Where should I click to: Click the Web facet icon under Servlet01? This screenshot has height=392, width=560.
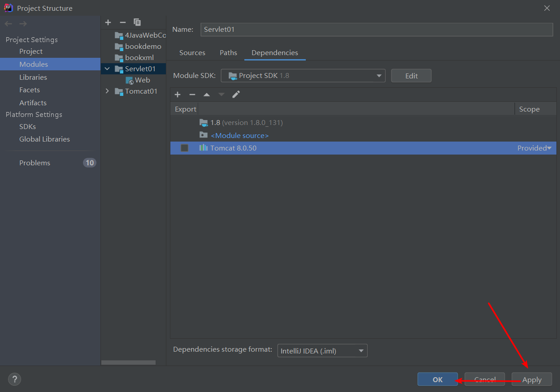click(130, 80)
